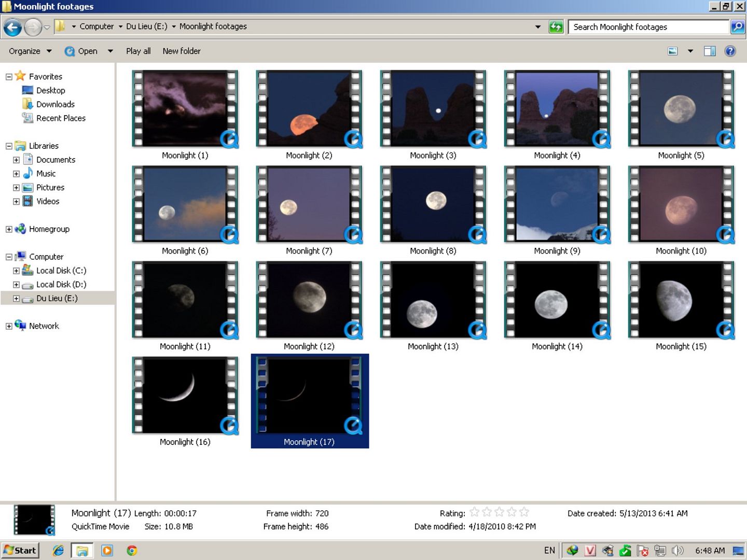This screenshot has width=747, height=560.
Task: Select the Moonlight (8) video thumbnail
Action: (433, 204)
